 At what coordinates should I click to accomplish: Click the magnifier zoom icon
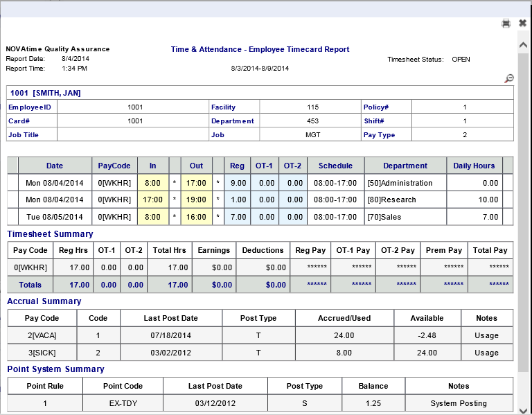coord(509,79)
